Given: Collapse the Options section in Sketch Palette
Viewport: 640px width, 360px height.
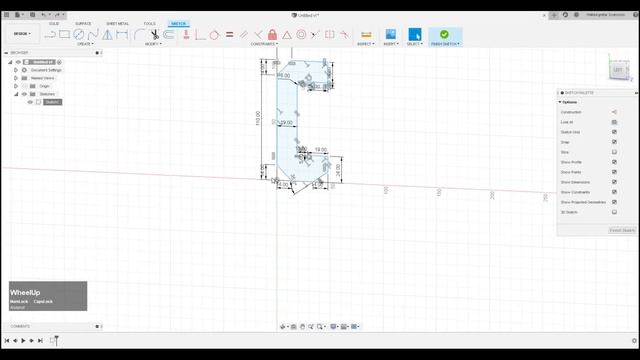Looking at the screenshot, I should (560, 102).
